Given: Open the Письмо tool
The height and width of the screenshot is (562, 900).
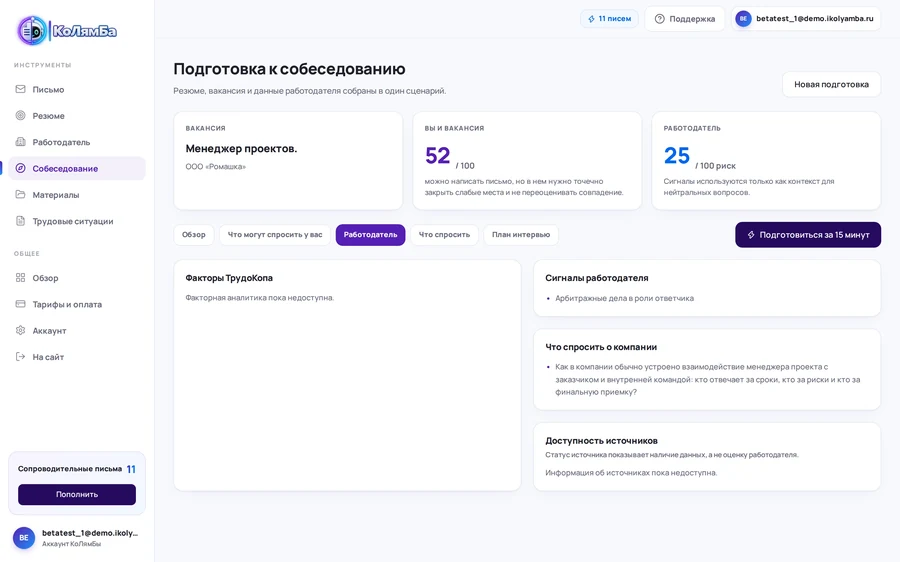Looking at the screenshot, I should tap(76, 89).
